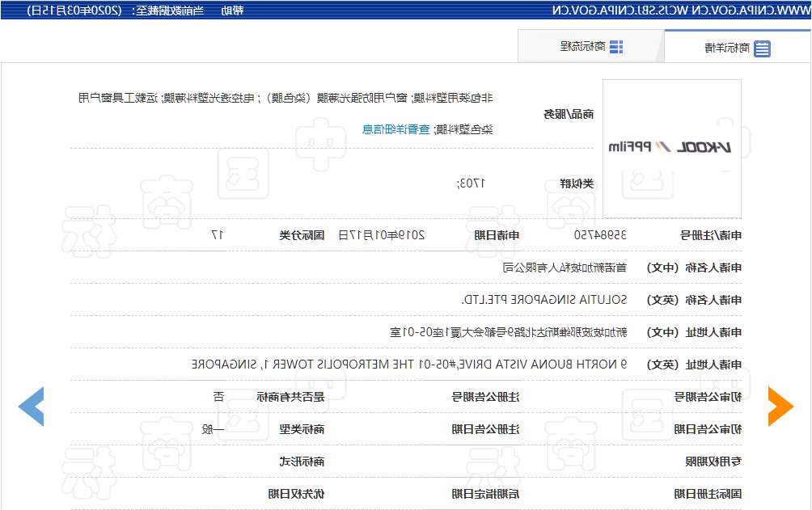812x510 pixels.
Task: Click the 商标类型 label
Action: (x=302, y=429)
